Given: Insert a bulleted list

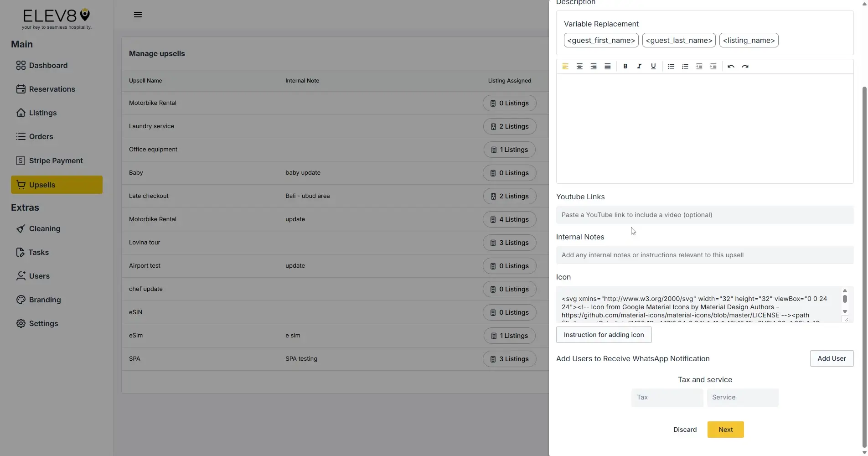Looking at the screenshot, I should point(671,66).
